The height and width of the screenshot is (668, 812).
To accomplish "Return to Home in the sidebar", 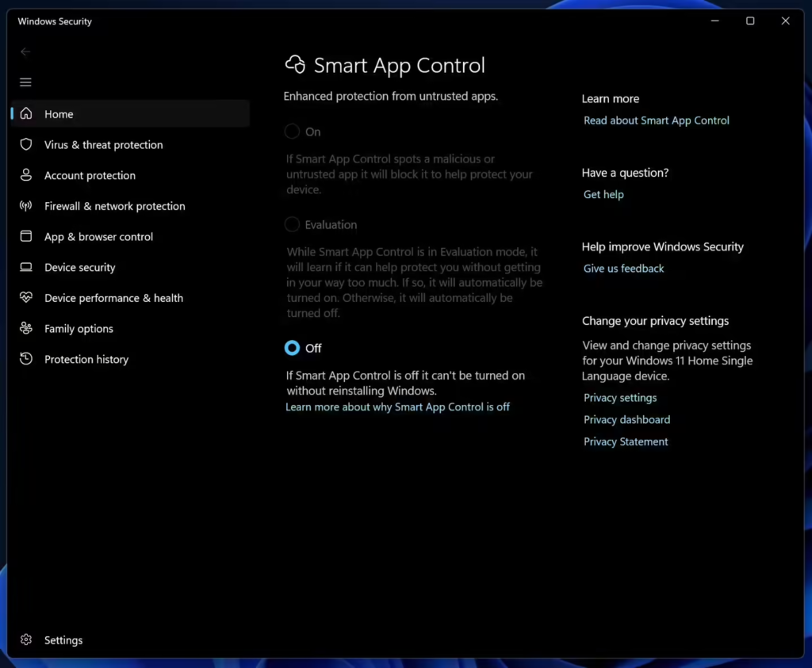I will tap(59, 113).
